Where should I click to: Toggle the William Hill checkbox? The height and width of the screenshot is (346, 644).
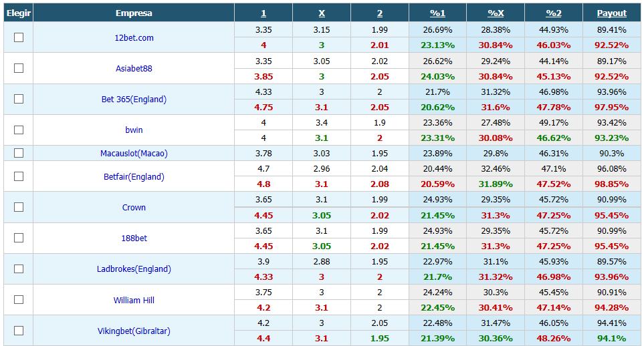(19, 300)
